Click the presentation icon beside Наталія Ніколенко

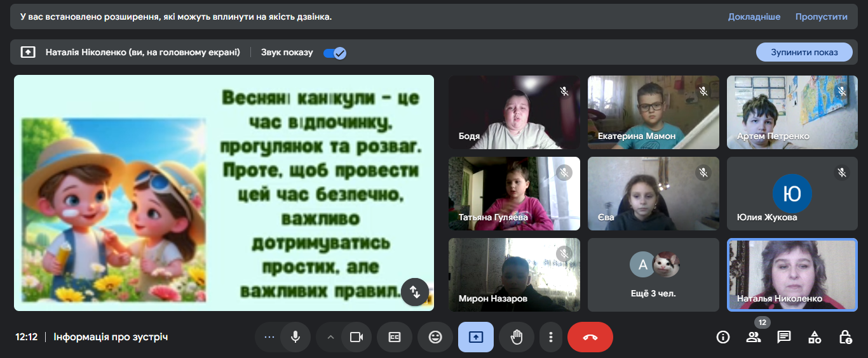coord(28,52)
